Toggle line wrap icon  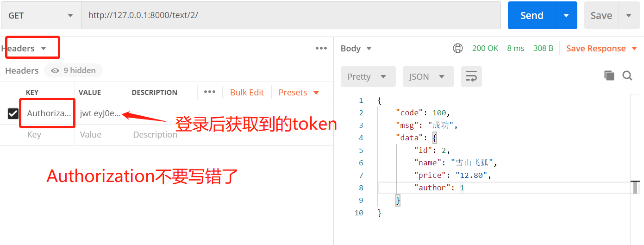coord(471,76)
